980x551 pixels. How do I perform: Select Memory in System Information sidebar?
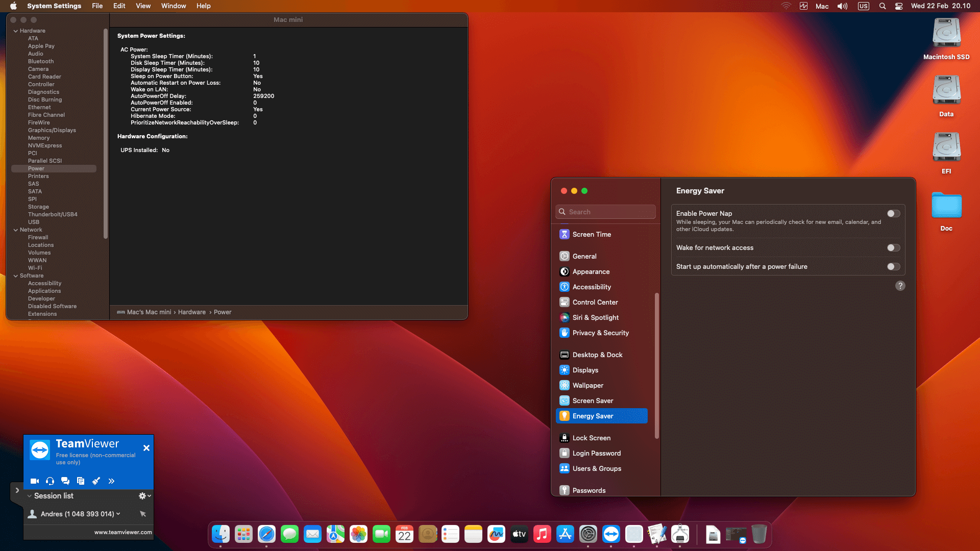point(39,138)
